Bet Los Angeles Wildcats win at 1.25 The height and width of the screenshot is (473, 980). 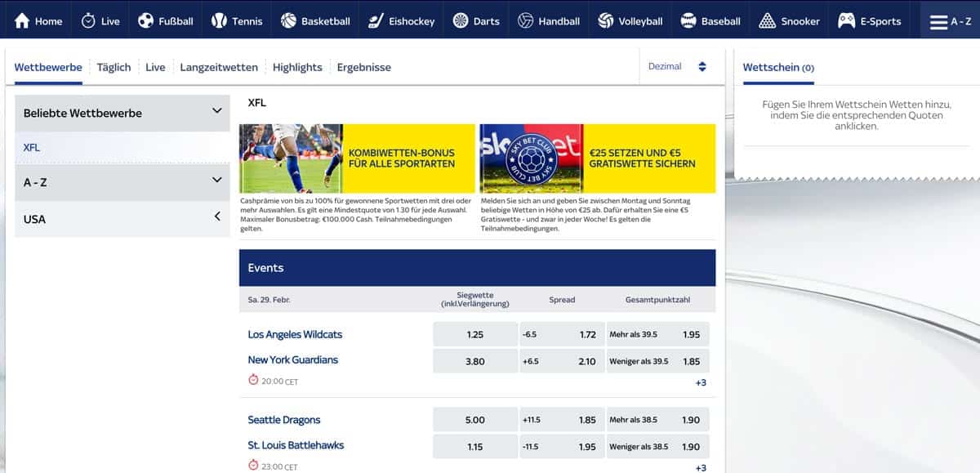pyautogui.click(x=475, y=334)
